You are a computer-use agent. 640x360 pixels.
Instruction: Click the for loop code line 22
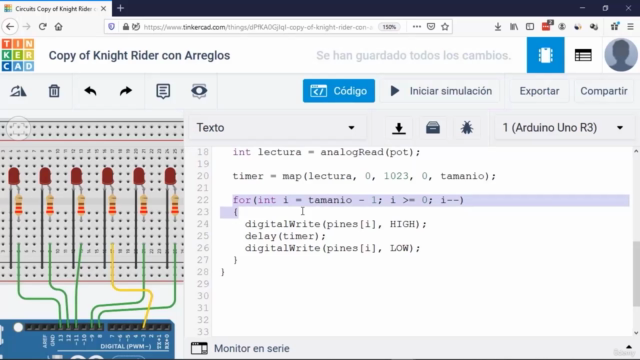pyautogui.click(x=348, y=200)
